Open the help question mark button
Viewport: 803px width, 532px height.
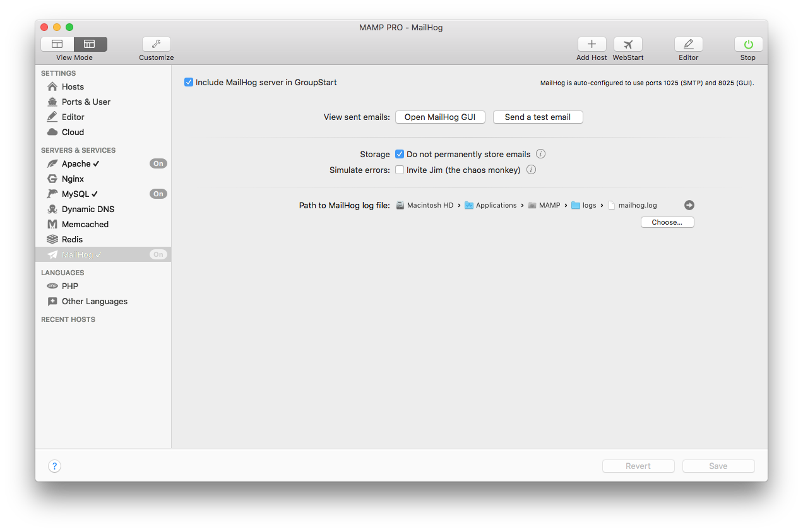click(55, 466)
